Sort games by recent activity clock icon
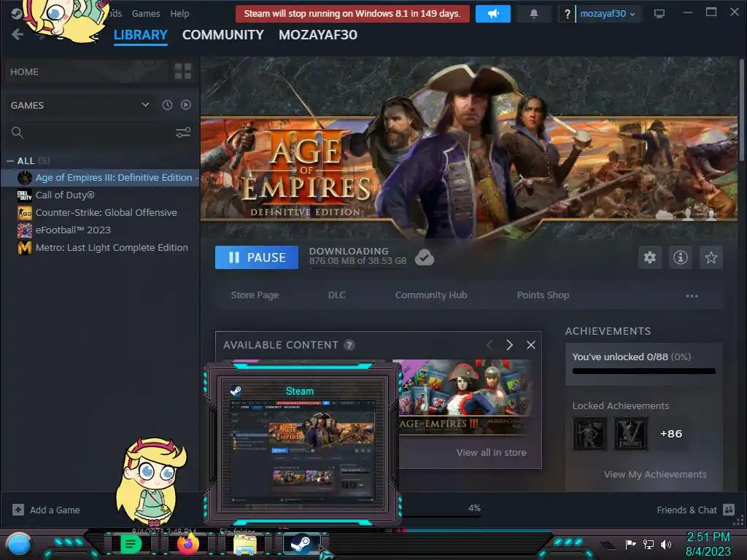 167,105
